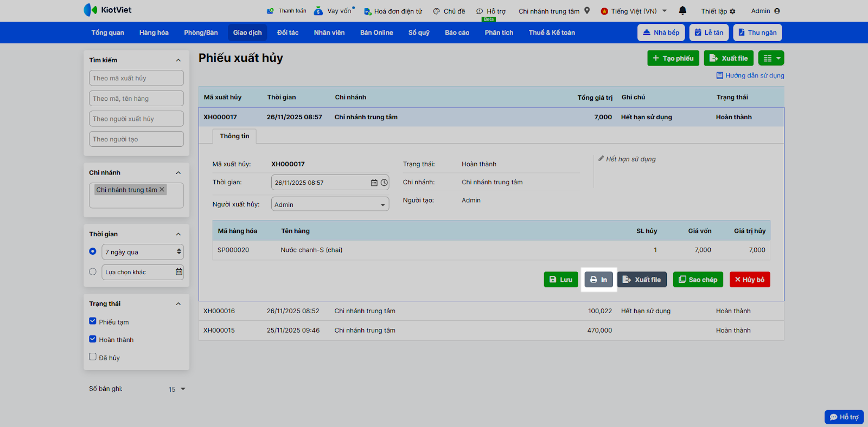Toggle the Phiếu tạm checkbox
The image size is (868, 427).
coord(93,321)
